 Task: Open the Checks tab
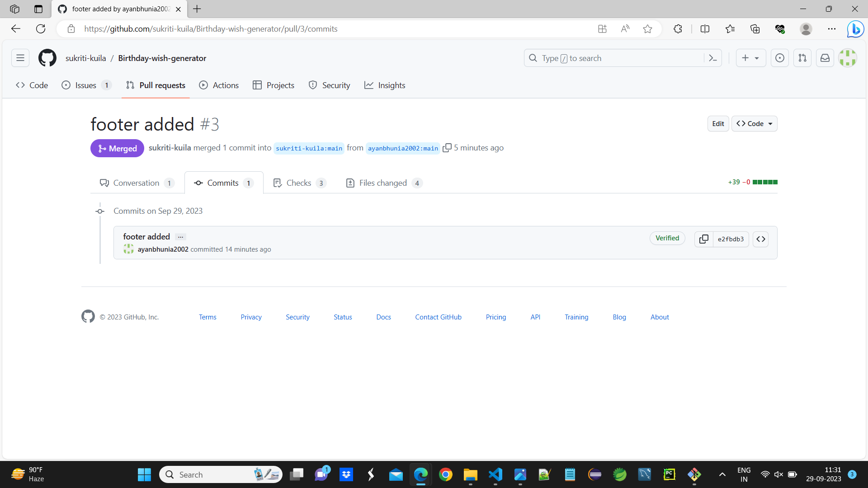click(298, 183)
